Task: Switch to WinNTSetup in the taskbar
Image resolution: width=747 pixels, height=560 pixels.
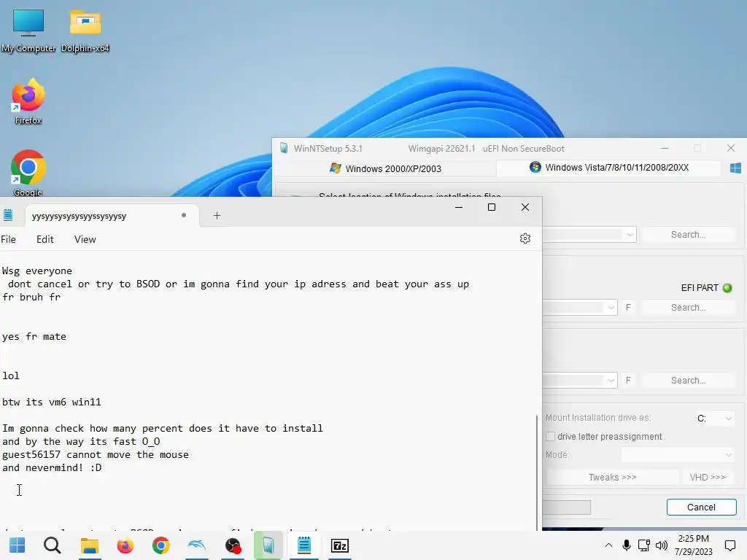Action: click(268, 545)
